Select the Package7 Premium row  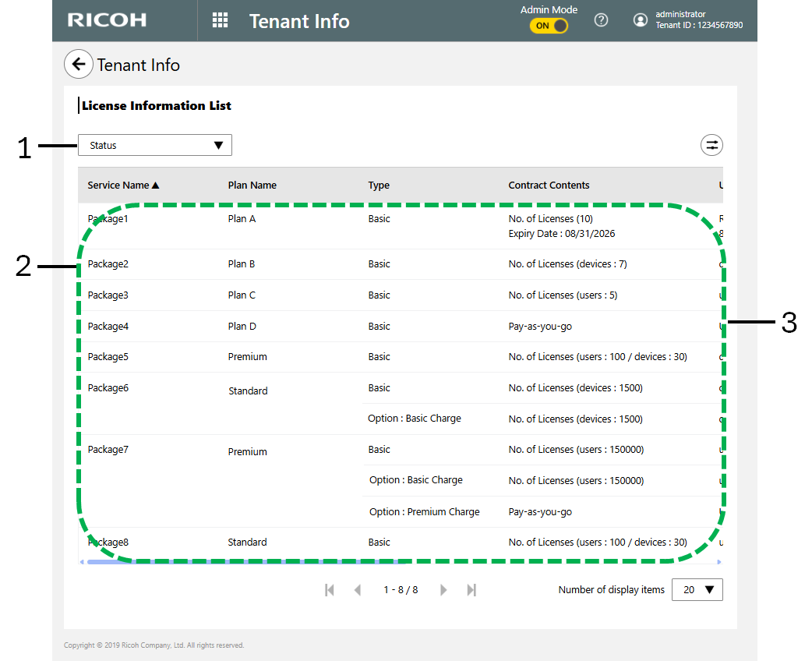(x=247, y=451)
